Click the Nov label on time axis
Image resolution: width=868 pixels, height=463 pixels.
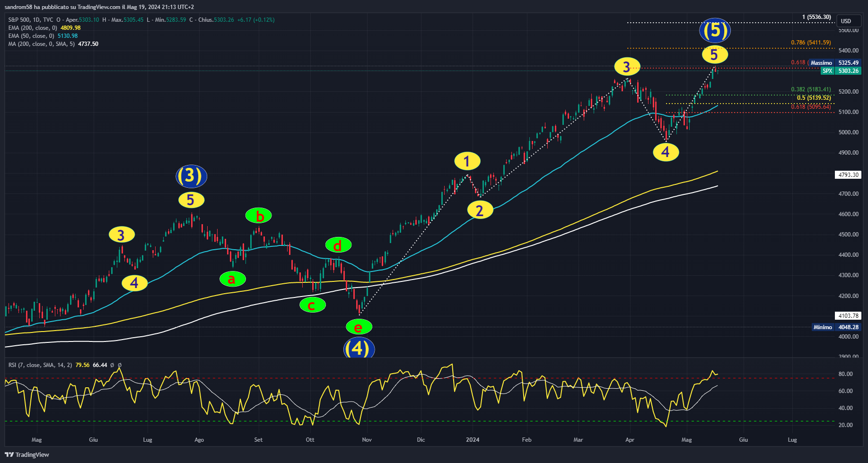(367, 440)
